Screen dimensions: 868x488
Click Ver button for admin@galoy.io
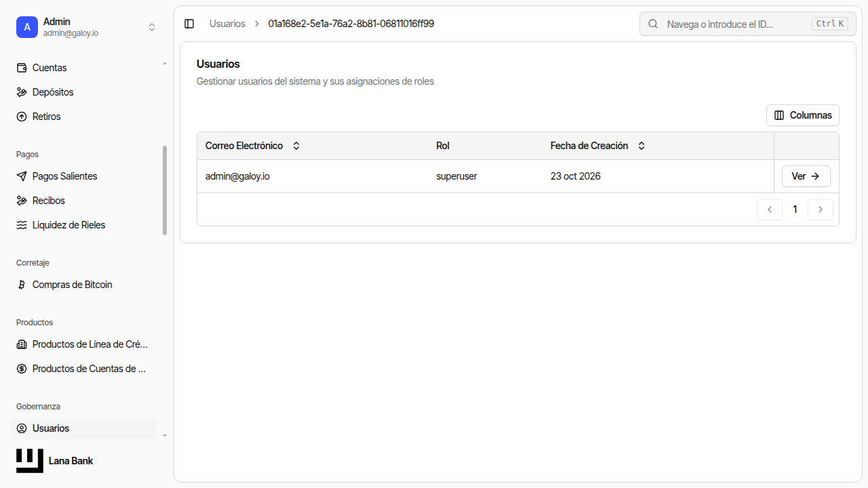806,176
